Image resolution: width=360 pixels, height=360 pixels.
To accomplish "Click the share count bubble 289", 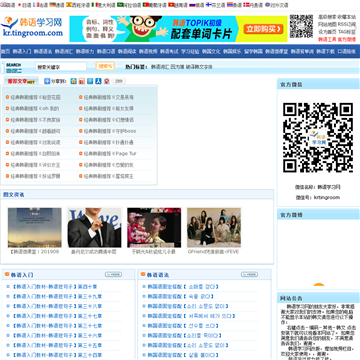I will pyautogui.click(x=119, y=81).
